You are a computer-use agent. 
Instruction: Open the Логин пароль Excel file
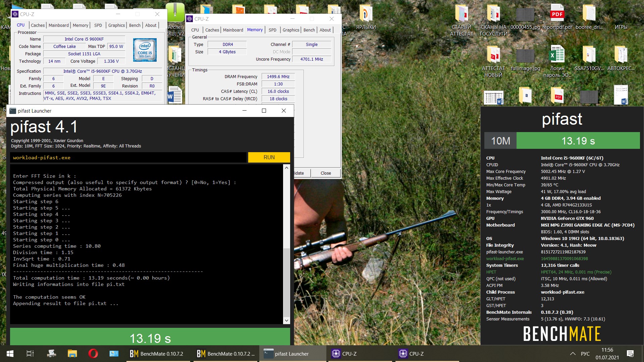click(x=557, y=62)
